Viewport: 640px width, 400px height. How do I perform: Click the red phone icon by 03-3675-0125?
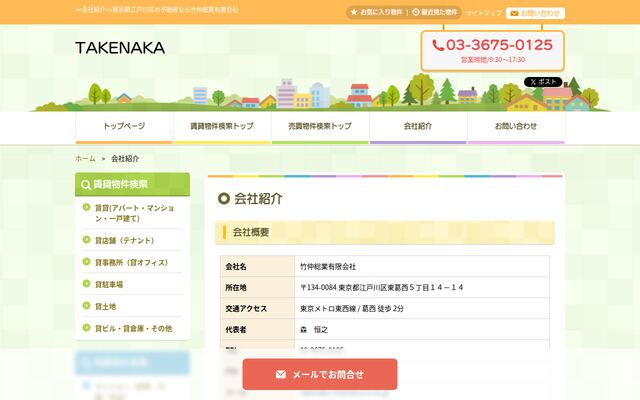(x=438, y=45)
